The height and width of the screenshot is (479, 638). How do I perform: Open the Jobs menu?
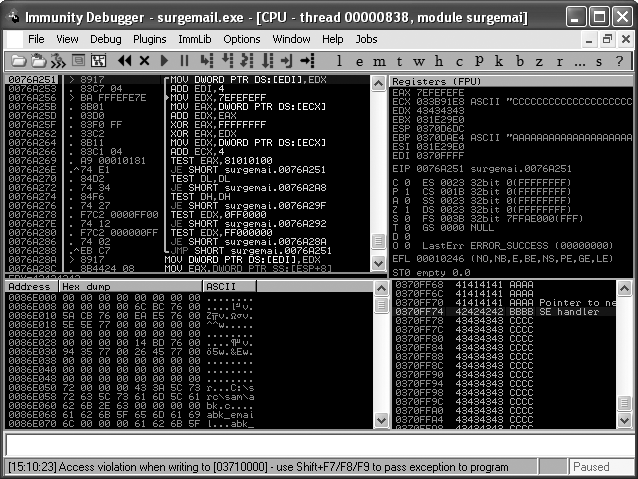click(x=367, y=39)
